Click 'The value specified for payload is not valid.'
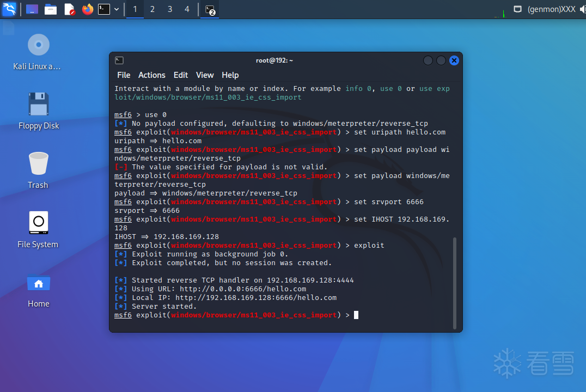 (221, 167)
